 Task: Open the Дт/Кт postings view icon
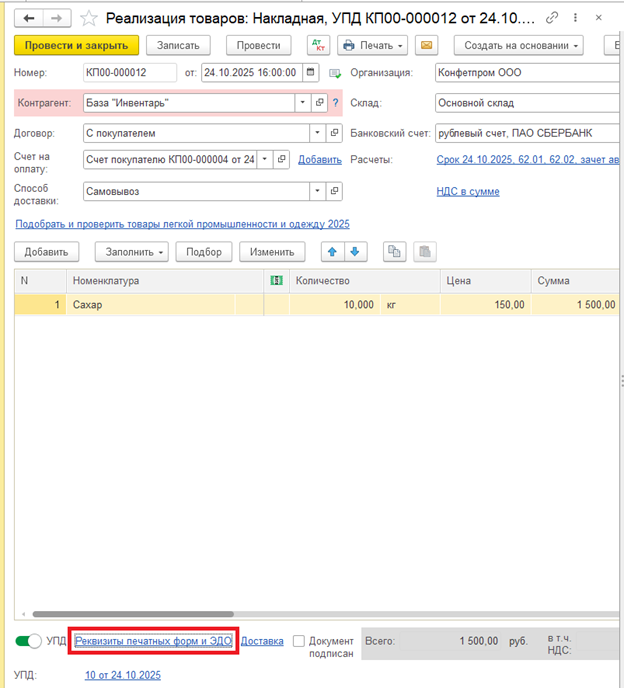pos(318,45)
